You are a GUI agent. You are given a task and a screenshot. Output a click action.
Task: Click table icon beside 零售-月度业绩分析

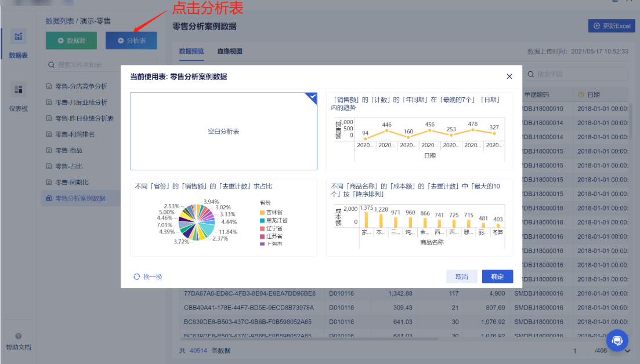pyautogui.click(x=49, y=103)
